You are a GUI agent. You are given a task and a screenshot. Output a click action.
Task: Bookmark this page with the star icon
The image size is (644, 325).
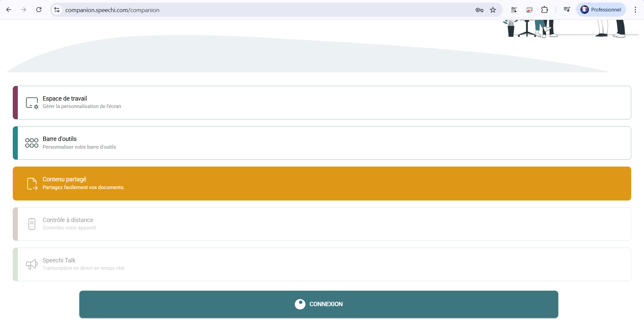[x=493, y=10]
